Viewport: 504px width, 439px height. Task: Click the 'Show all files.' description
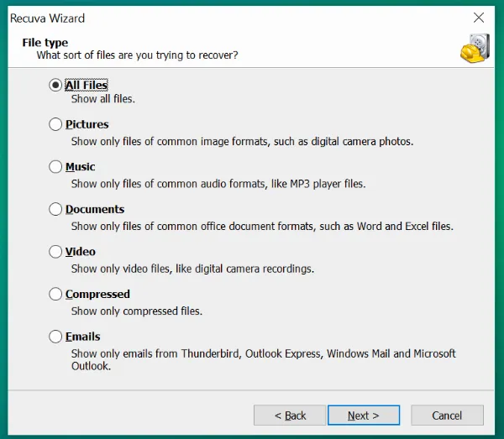[102, 99]
